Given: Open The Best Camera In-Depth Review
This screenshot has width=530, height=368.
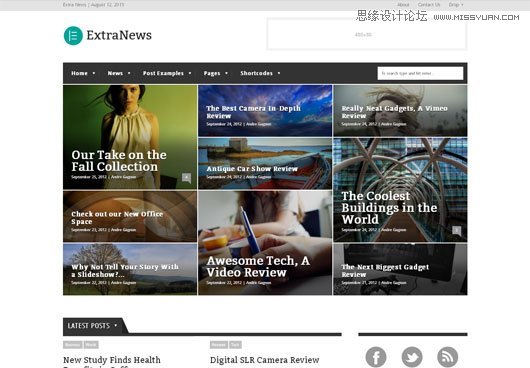Looking at the screenshot, I should point(253,112).
